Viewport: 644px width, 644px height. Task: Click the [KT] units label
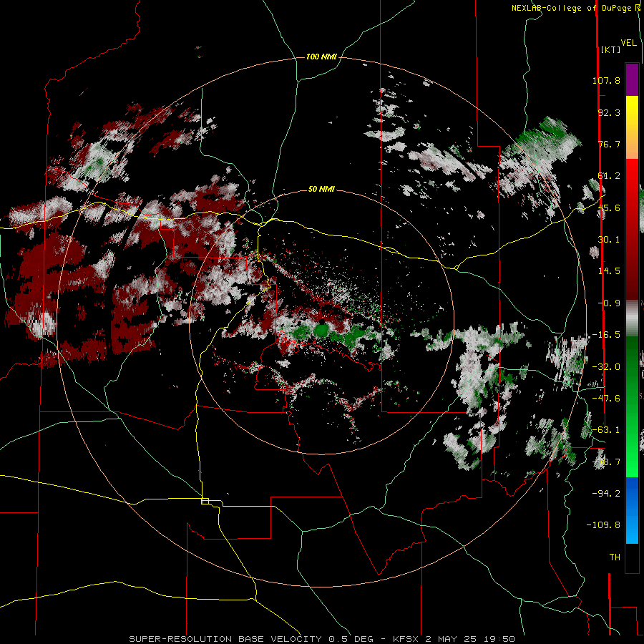click(x=611, y=49)
